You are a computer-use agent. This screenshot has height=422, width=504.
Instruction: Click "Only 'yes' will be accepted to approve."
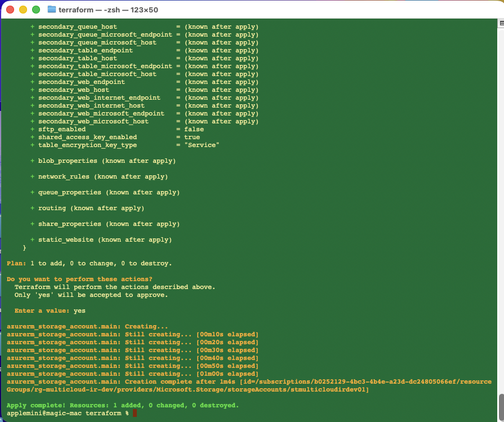click(x=91, y=295)
